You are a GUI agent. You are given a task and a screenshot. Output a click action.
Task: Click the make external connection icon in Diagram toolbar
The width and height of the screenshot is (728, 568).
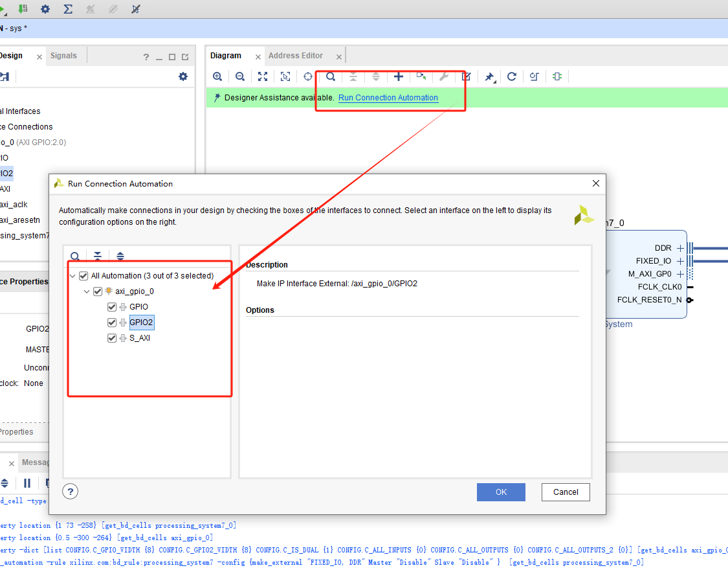pyautogui.click(x=421, y=76)
